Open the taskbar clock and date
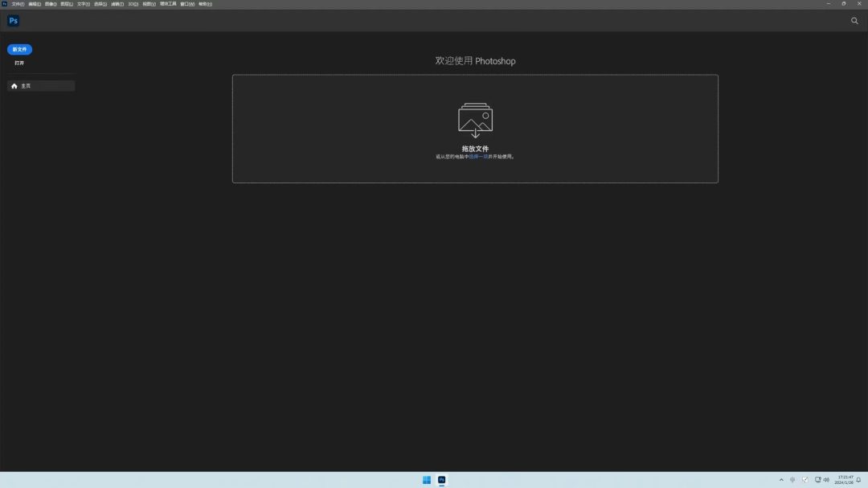Image resolution: width=868 pixels, height=488 pixels. point(844,480)
